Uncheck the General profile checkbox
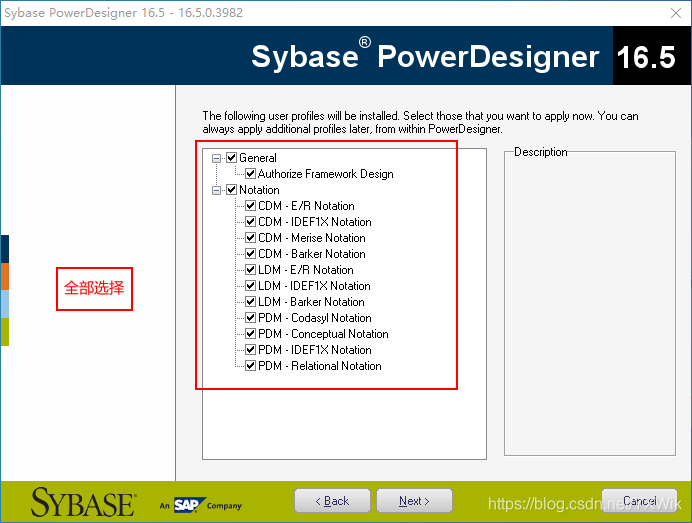The width and height of the screenshot is (692, 523). click(x=232, y=158)
